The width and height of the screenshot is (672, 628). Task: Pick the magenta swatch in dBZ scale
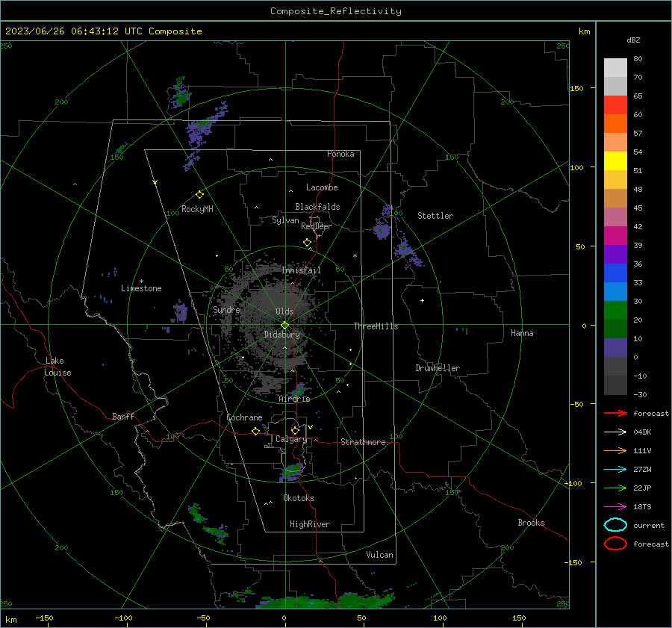click(615, 235)
